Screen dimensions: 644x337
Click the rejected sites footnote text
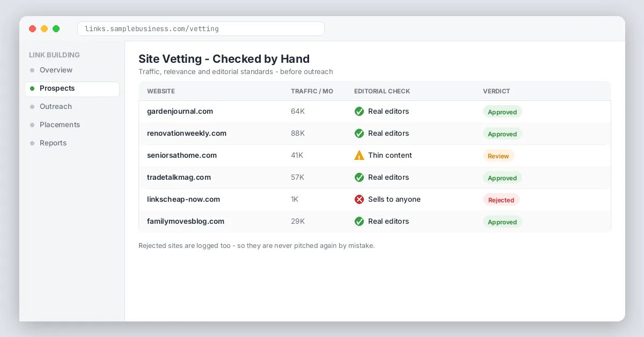257,246
